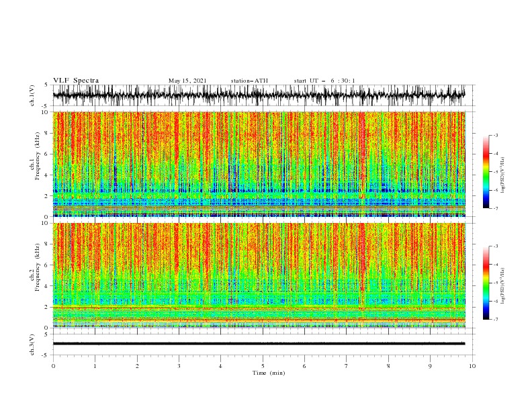Click the ch.2 frequency tick label "2"
532x411 pixels.
click(x=47, y=308)
